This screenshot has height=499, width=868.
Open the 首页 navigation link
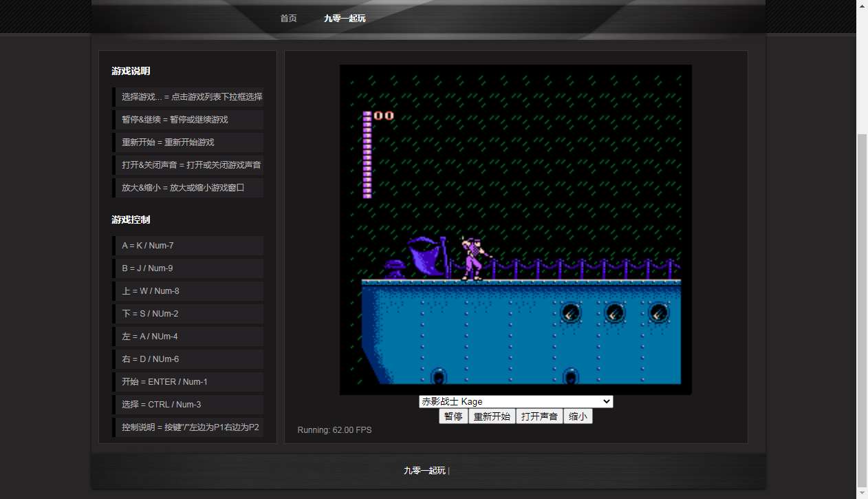click(288, 19)
